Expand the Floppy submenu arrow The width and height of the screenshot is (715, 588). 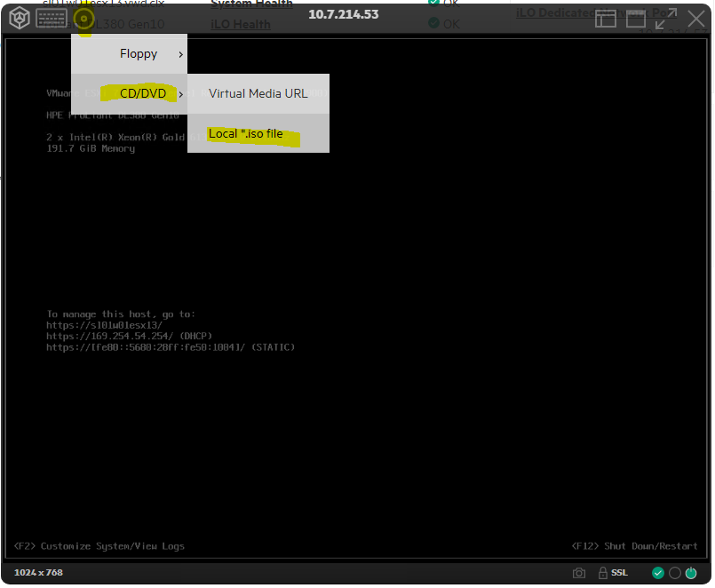pos(180,55)
